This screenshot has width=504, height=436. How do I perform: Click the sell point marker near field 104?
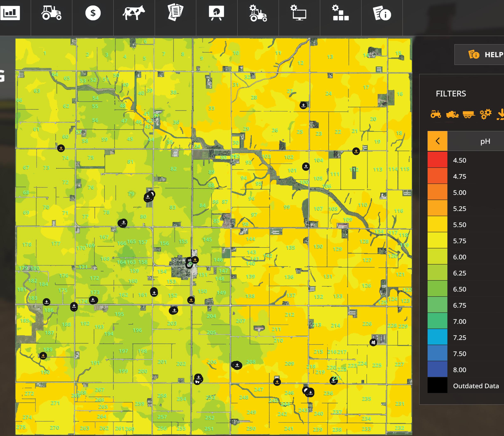(306, 166)
